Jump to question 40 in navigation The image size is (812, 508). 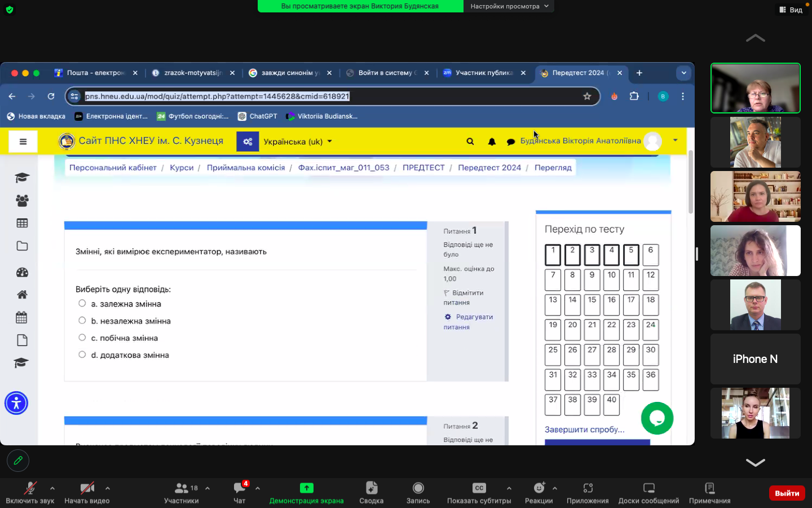612,405
